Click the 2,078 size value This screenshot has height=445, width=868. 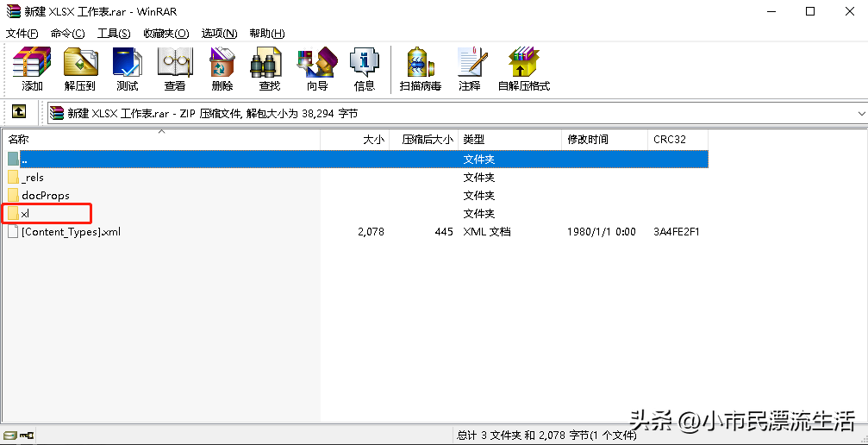click(371, 232)
